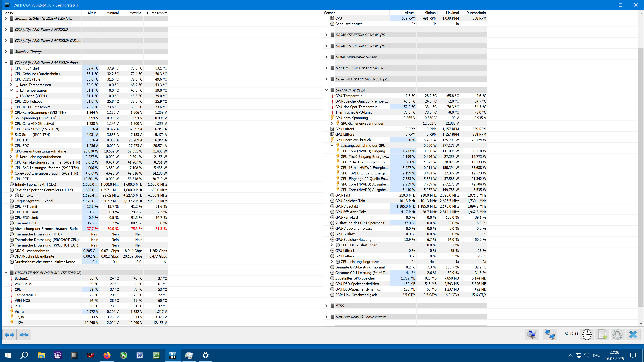Expand the RTSS sensor group
The width and height of the screenshot is (644, 362).
pos(327,306)
